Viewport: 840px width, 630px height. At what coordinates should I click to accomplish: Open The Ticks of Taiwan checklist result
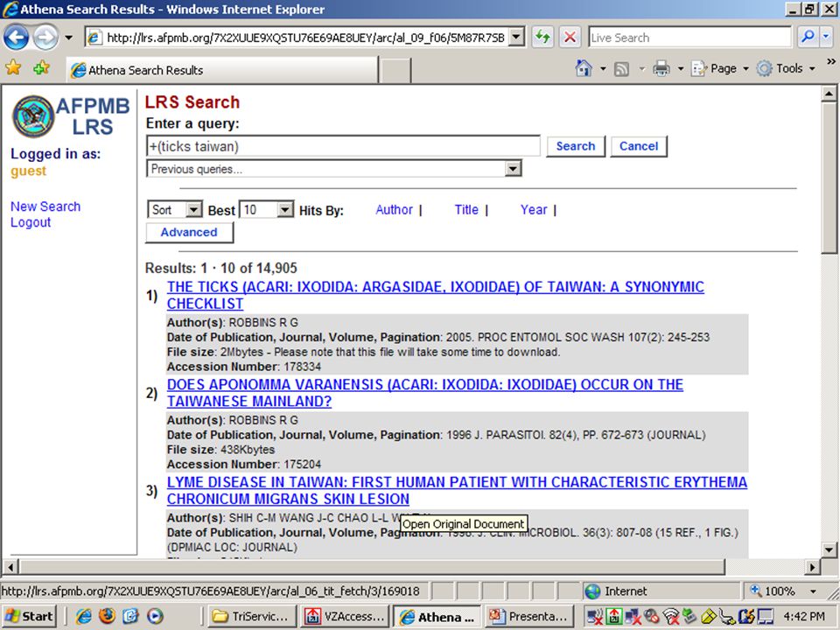point(435,295)
